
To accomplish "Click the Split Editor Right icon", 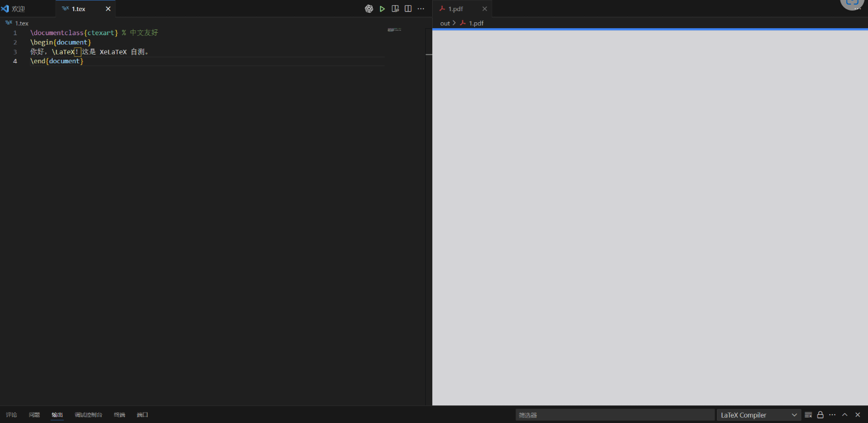I will click(408, 9).
